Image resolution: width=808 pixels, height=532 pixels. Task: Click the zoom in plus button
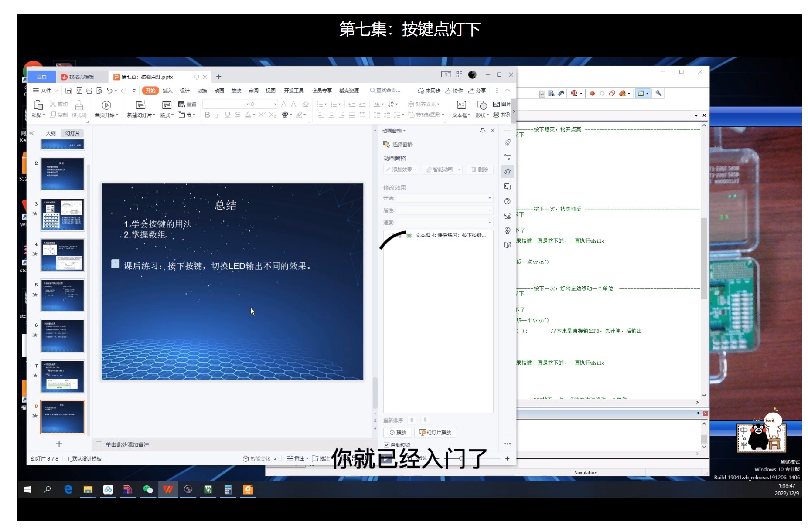tap(507, 458)
